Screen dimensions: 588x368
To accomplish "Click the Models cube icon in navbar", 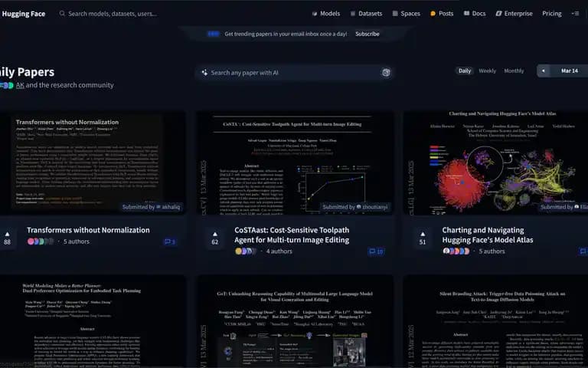I will tap(315, 14).
